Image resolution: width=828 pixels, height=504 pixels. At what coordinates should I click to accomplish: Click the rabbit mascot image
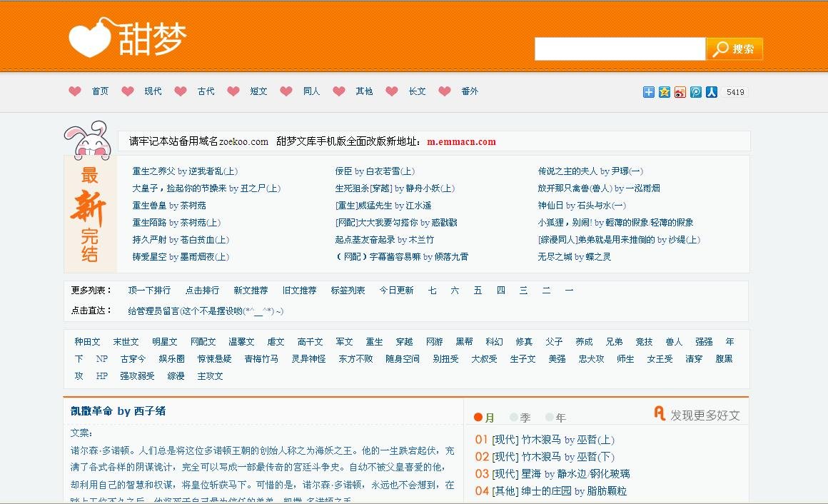pos(94,143)
